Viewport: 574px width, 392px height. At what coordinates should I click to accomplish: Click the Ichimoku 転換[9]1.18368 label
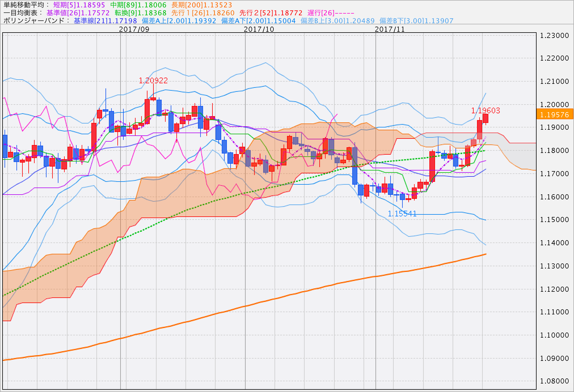click(x=140, y=13)
